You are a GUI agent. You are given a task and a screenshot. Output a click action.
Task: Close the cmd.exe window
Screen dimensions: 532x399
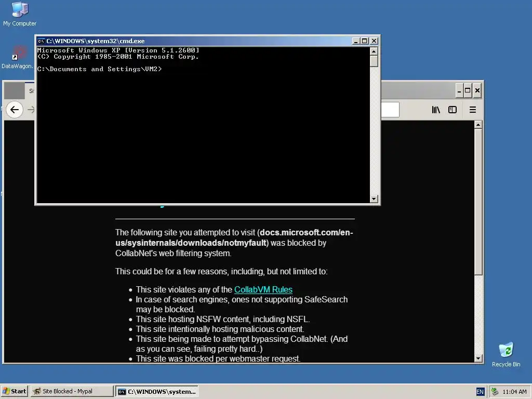tap(374, 41)
